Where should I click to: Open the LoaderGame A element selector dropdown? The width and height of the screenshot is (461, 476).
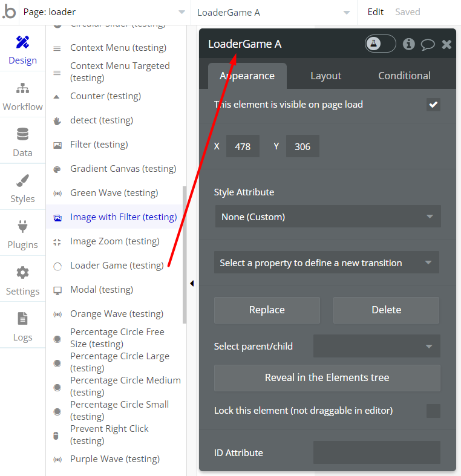point(273,13)
